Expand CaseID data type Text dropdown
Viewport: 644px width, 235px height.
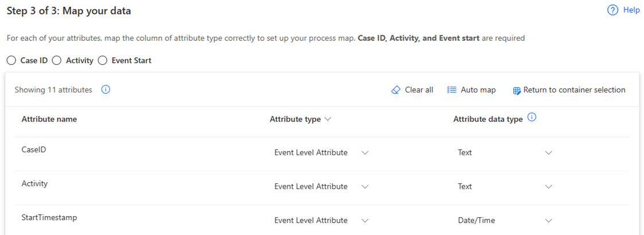click(x=548, y=153)
